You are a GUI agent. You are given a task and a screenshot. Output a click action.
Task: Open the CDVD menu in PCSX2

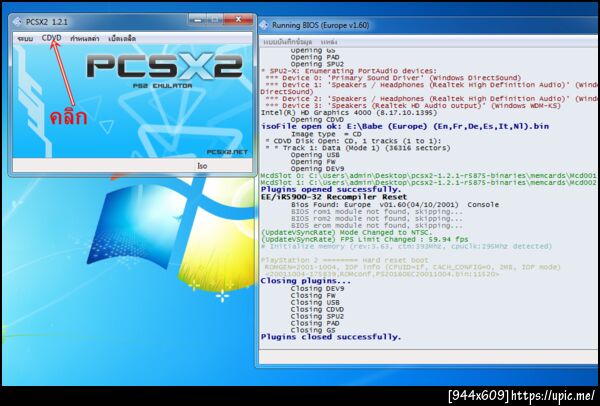(x=51, y=38)
